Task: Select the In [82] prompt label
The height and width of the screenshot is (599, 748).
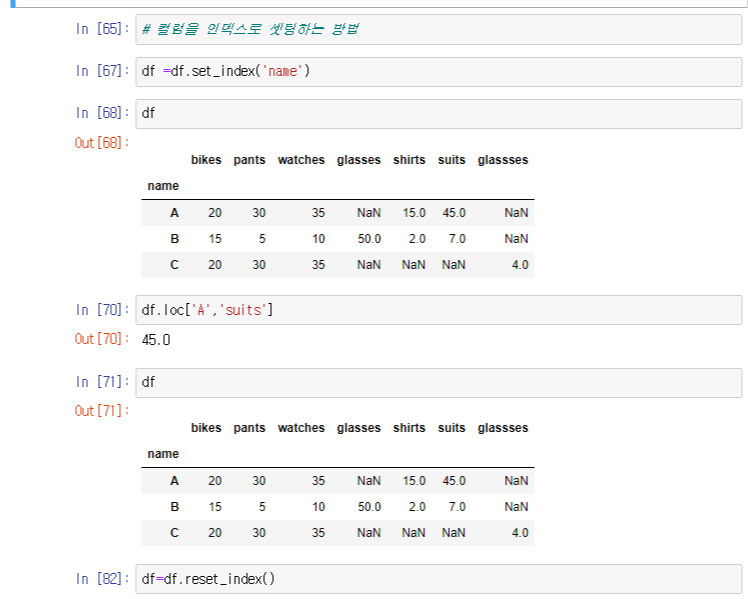Action: coord(102,579)
